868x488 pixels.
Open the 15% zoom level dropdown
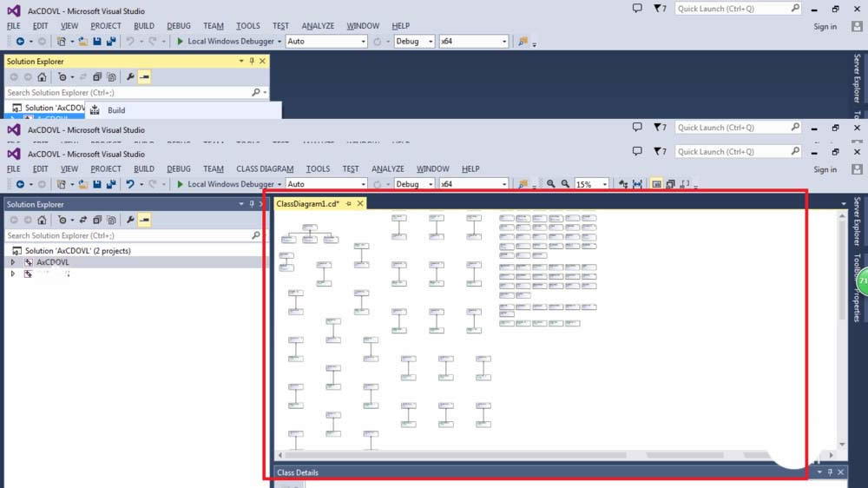[x=604, y=184]
